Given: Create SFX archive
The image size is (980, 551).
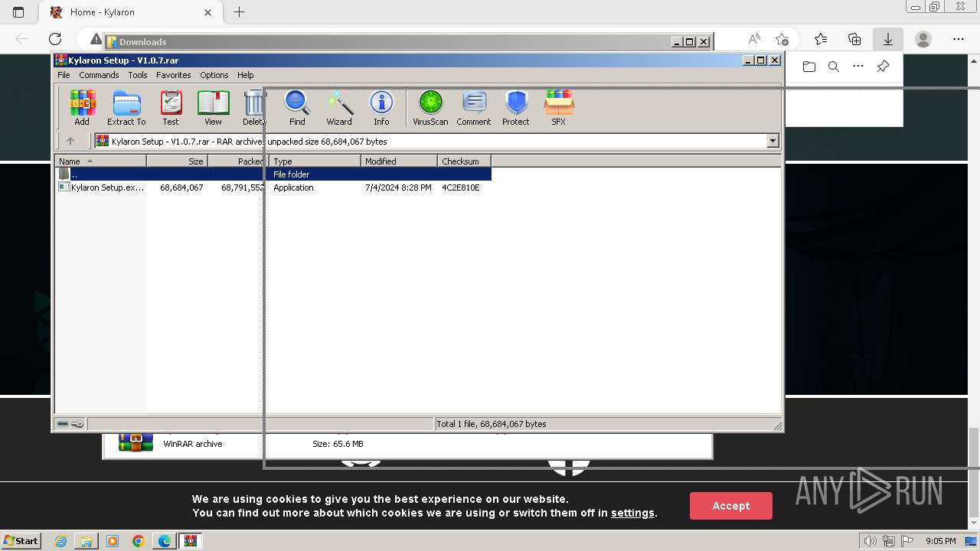Looking at the screenshot, I should coord(559,108).
